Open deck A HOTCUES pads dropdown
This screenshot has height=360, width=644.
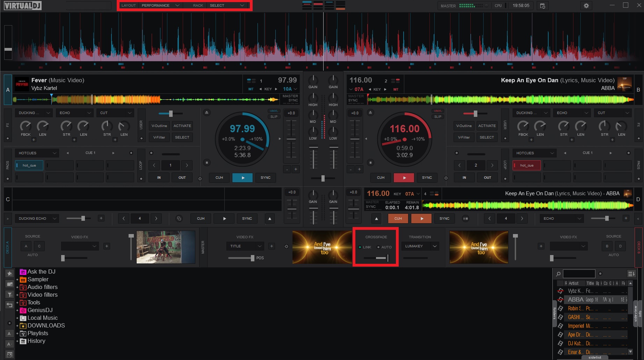37,153
